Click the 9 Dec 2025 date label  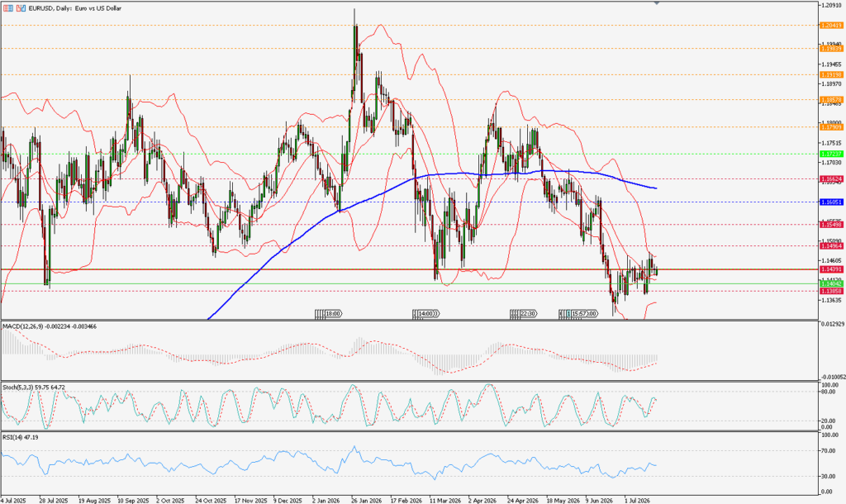click(x=288, y=501)
